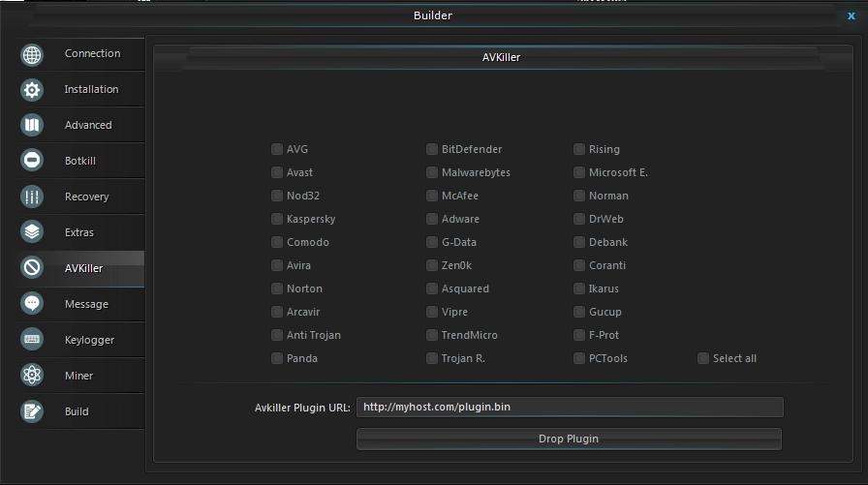Click the Avkiller Plugin URL field
Viewport: 868px width, 485px height.
(x=570, y=407)
